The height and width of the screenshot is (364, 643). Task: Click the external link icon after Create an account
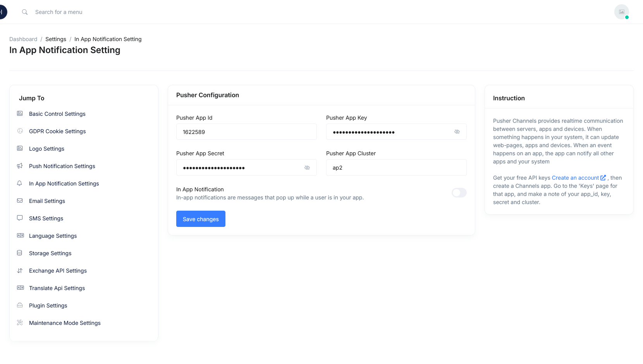click(603, 178)
